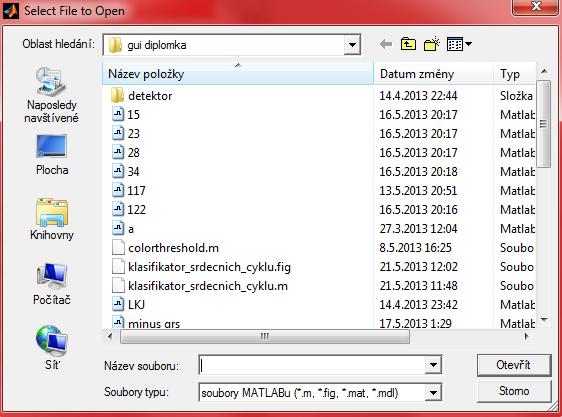Click into the Název souboru text field
This screenshot has height=417, width=562.
click(x=312, y=365)
